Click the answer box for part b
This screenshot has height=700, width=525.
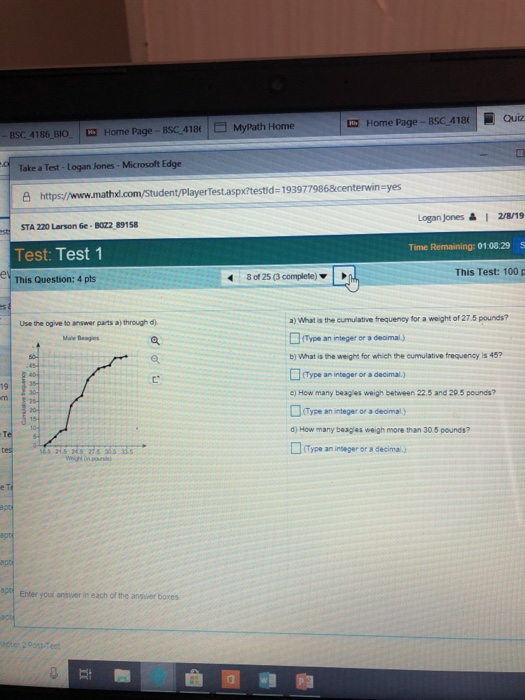(295, 374)
